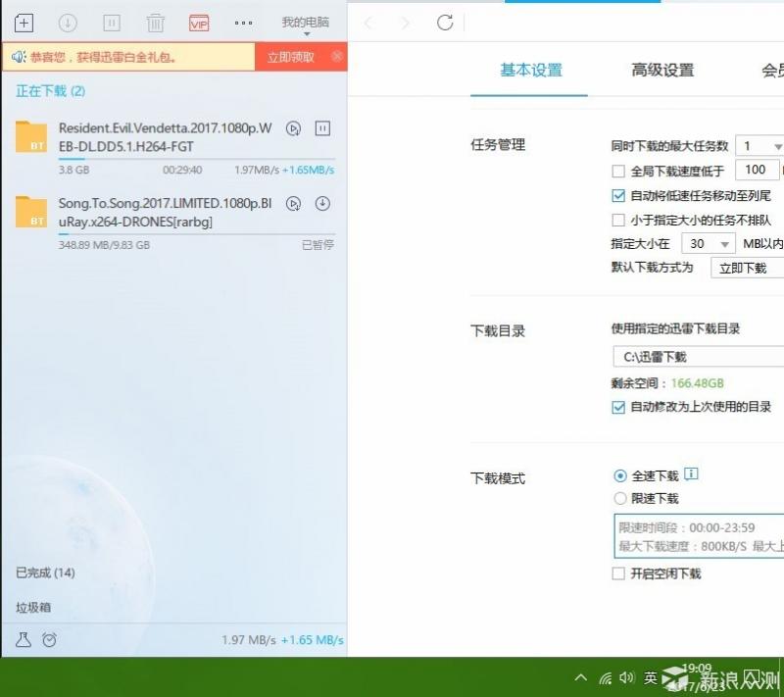Show hidden tray icons chevron in taskbar
This screenshot has height=697, width=784.
[x=580, y=677]
